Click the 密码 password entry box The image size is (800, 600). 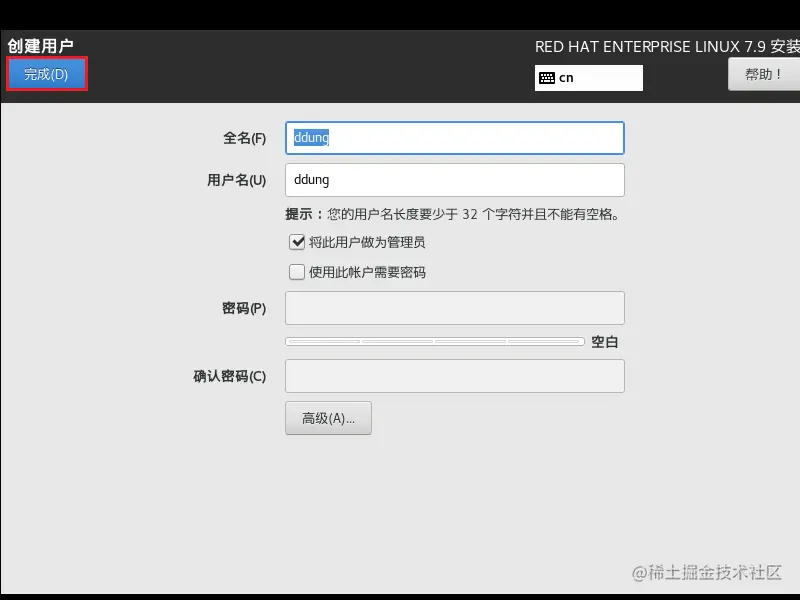click(x=455, y=308)
